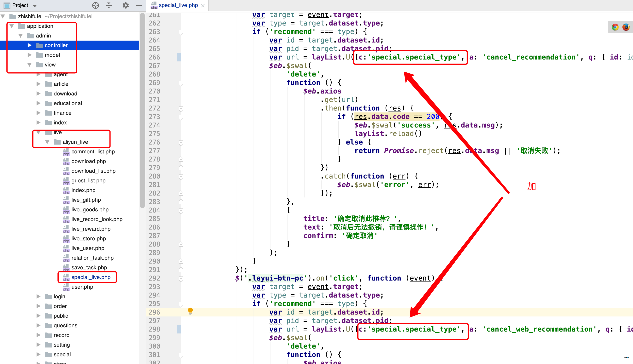Expand the order folder
This screenshot has width=633, height=364.
[x=38, y=306]
